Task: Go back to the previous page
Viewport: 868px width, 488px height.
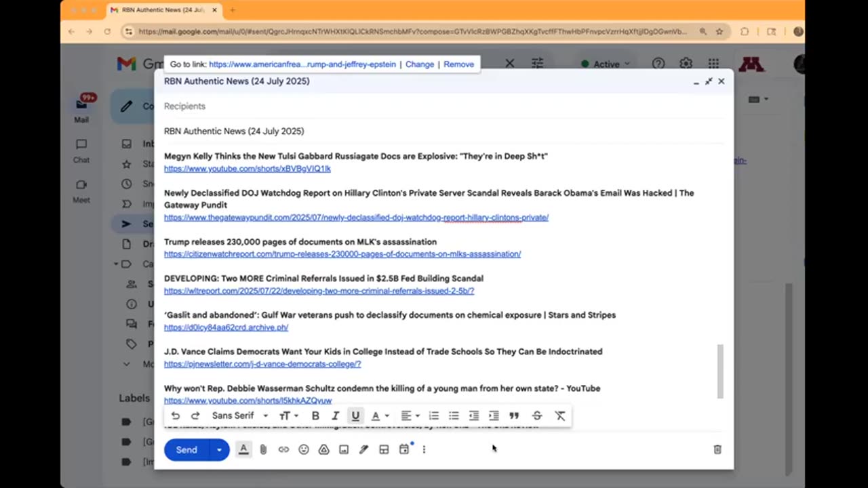Action: click(x=71, y=31)
